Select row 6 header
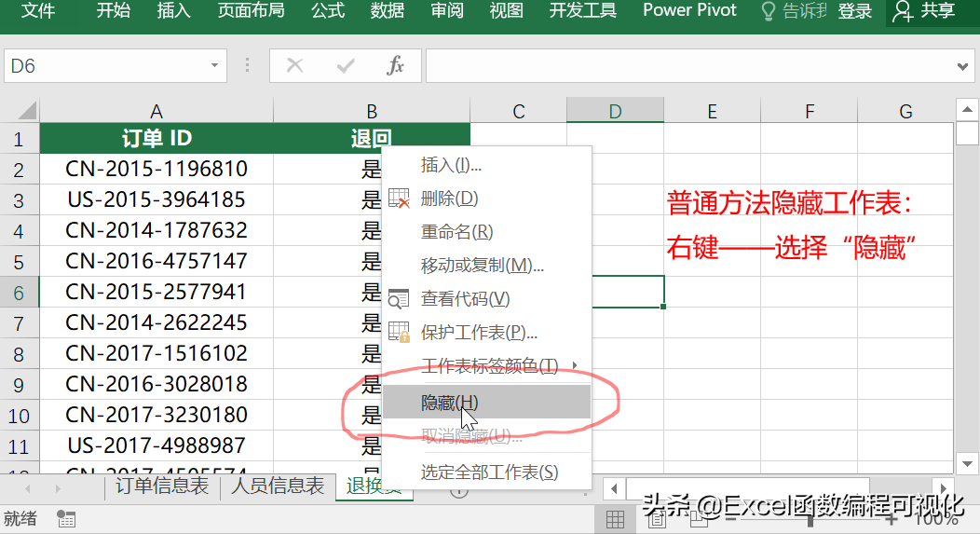980x534 pixels. (19, 292)
